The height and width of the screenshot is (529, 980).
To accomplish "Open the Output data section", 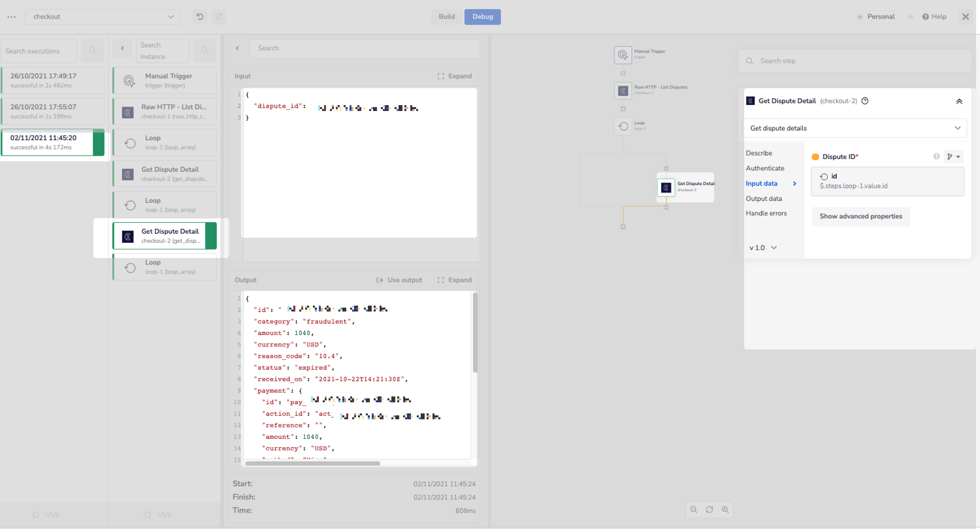I will [763, 199].
